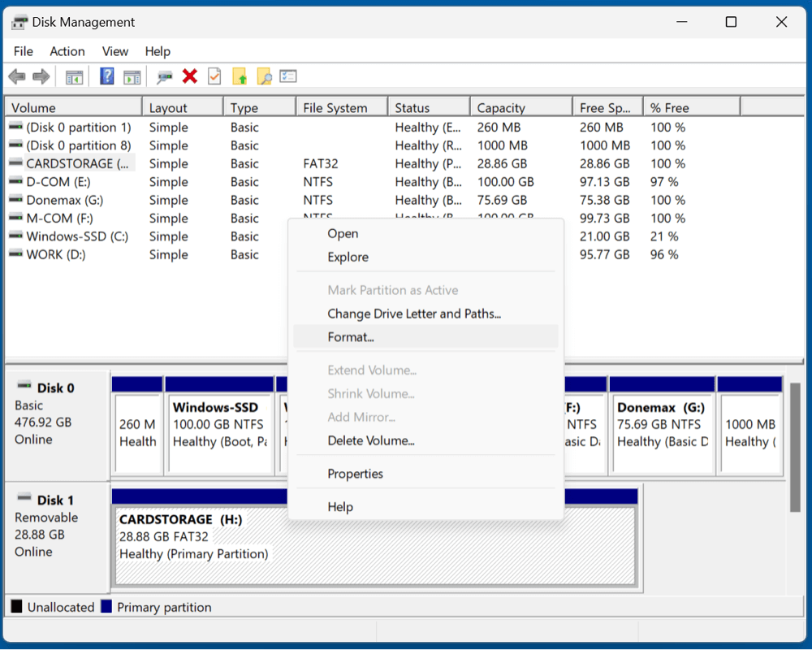Screen dimensions: 812x650
Task: Choose Change Drive Letter and Paths...
Action: pyautogui.click(x=414, y=314)
